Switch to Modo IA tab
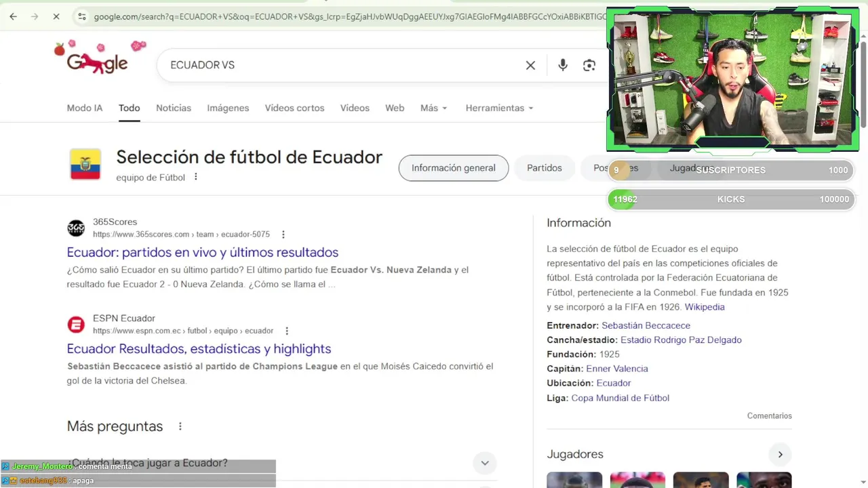Image resolution: width=868 pixels, height=488 pixels. pyautogui.click(x=85, y=108)
